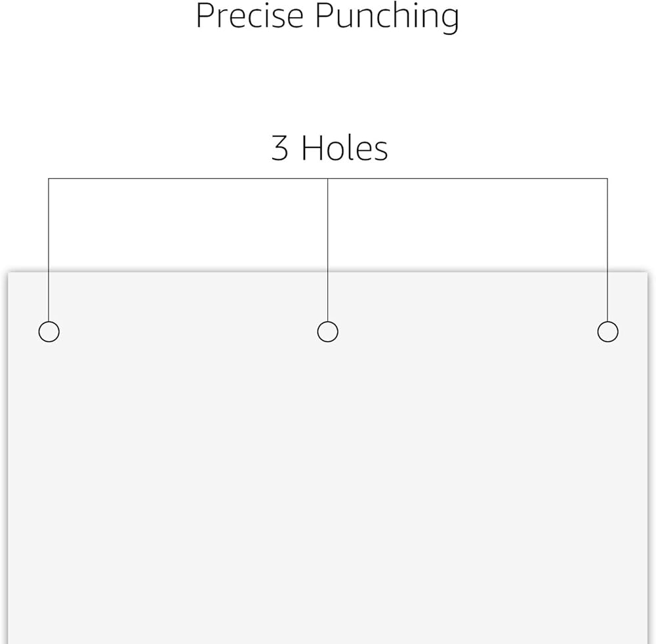Click the top-right corner of the paper sheet
This screenshot has height=644, width=656.
646,273
